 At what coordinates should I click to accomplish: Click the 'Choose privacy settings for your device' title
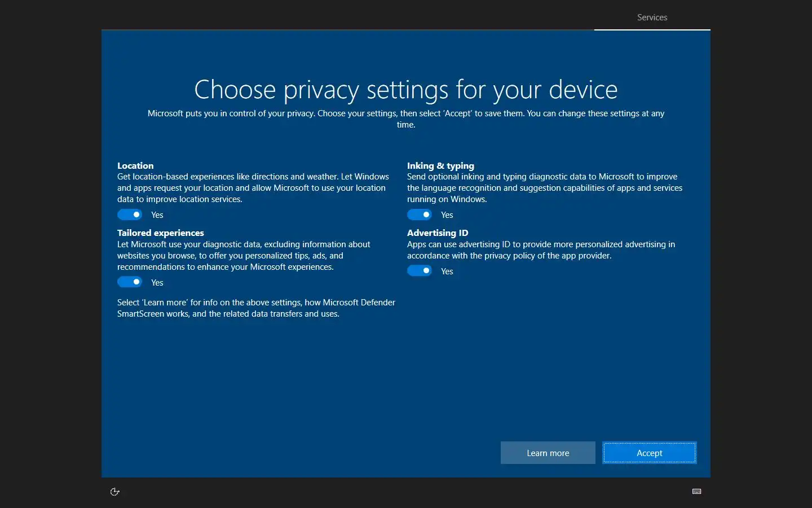pyautogui.click(x=406, y=89)
